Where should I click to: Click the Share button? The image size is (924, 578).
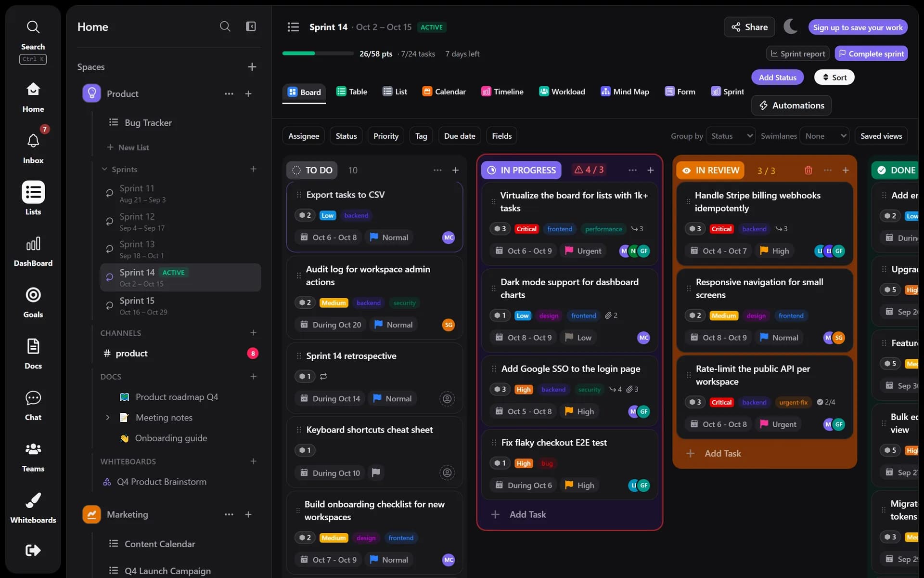tap(749, 27)
